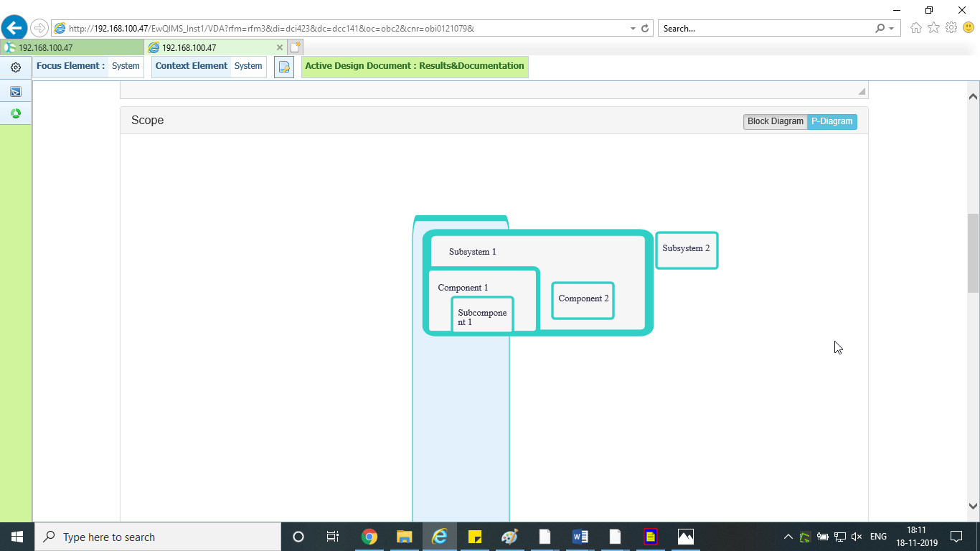Click the network tray icon
Screen dimensions: 980x551
pyautogui.click(x=840, y=537)
